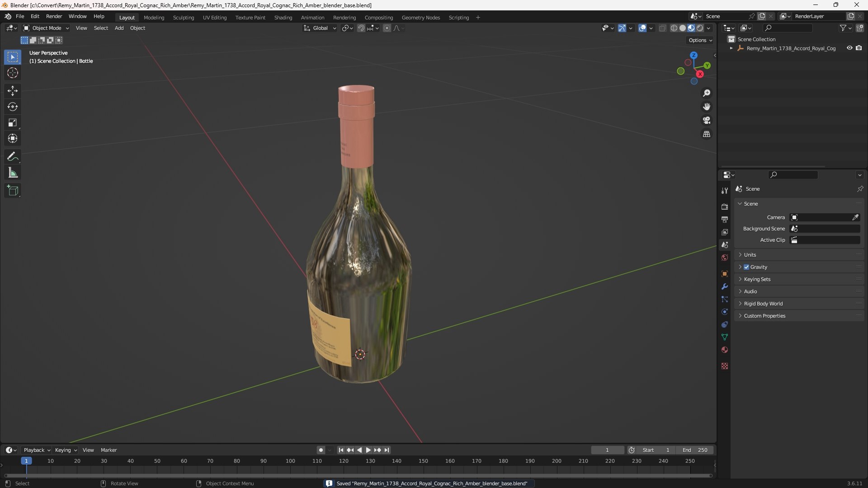
Task: Open the Add menu in viewport header
Action: pos(119,28)
